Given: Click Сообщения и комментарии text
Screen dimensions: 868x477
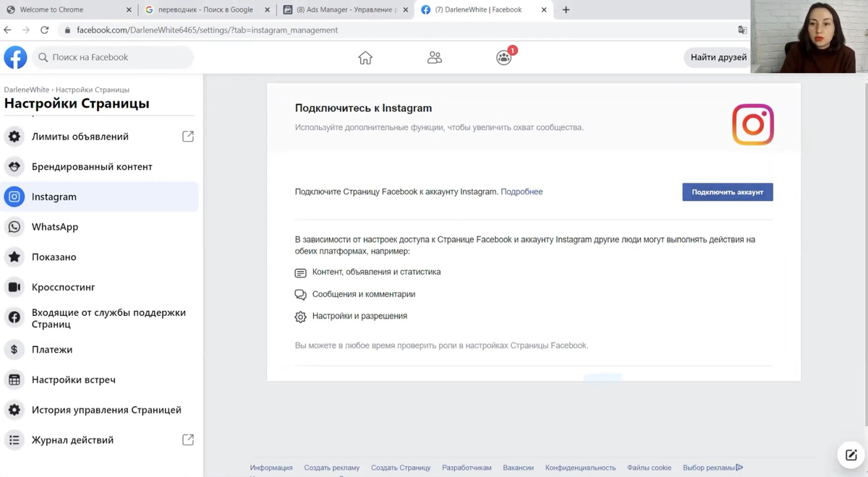Looking at the screenshot, I should (364, 294).
